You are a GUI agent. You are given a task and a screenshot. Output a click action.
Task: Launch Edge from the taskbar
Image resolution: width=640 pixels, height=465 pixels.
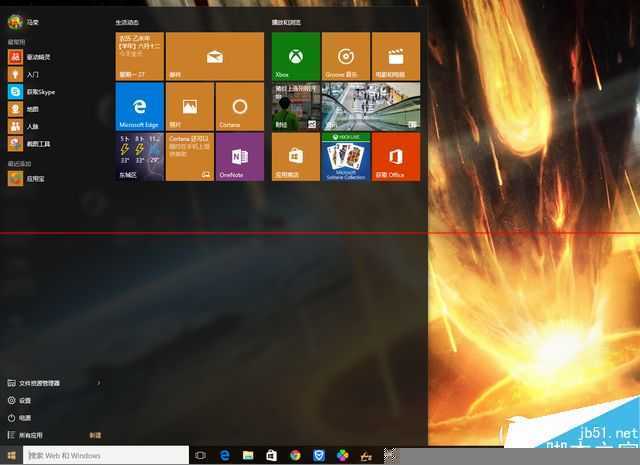tap(224, 455)
